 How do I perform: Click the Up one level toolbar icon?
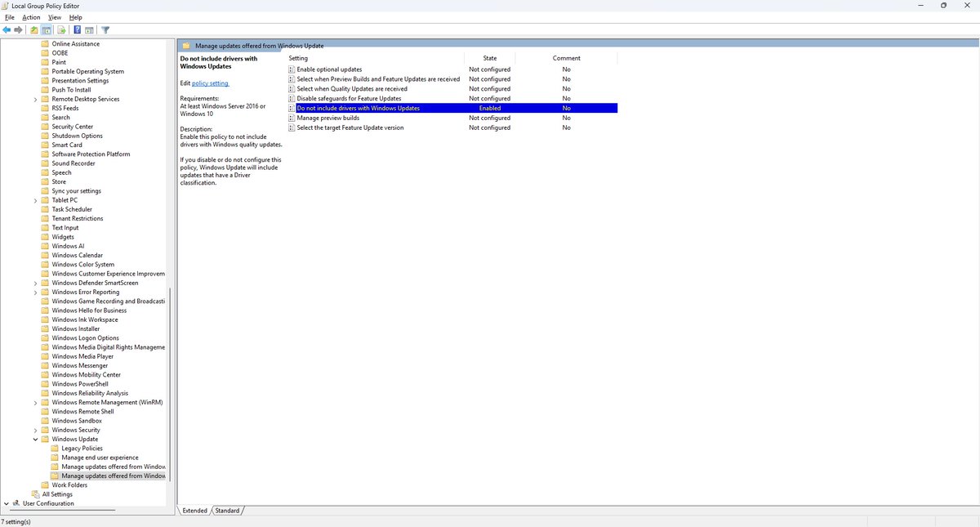pos(34,30)
